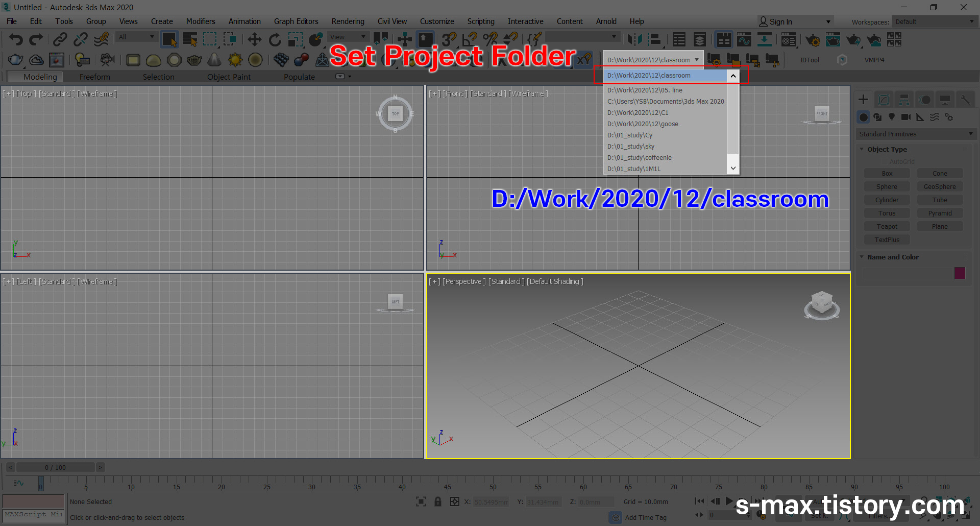Open the Sign In dropdown arrow
Viewport: 980px width, 526px height.
tap(828, 21)
